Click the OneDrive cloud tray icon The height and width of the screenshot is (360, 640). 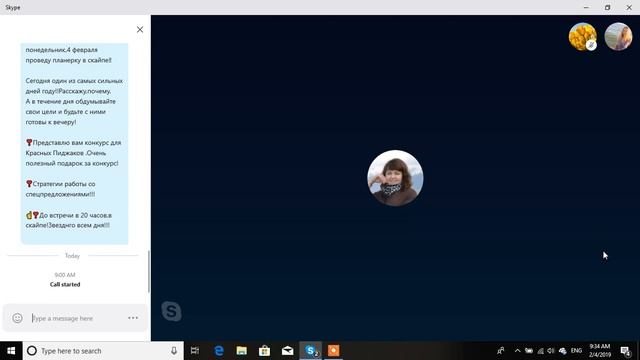563,351
